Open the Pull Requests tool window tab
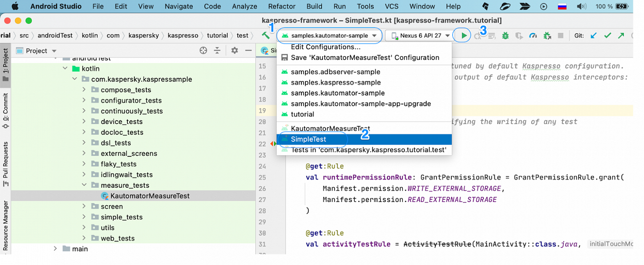This screenshot has width=644, height=265. pyautogui.click(x=6, y=164)
